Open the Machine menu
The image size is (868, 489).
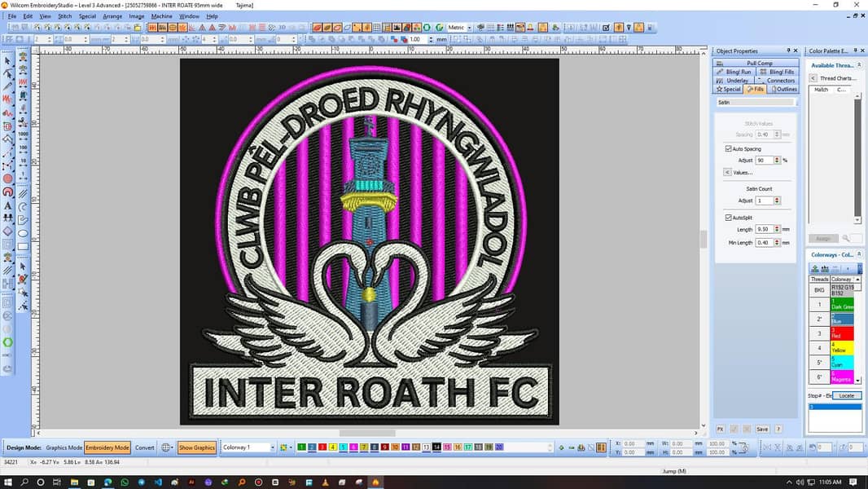tap(162, 16)
